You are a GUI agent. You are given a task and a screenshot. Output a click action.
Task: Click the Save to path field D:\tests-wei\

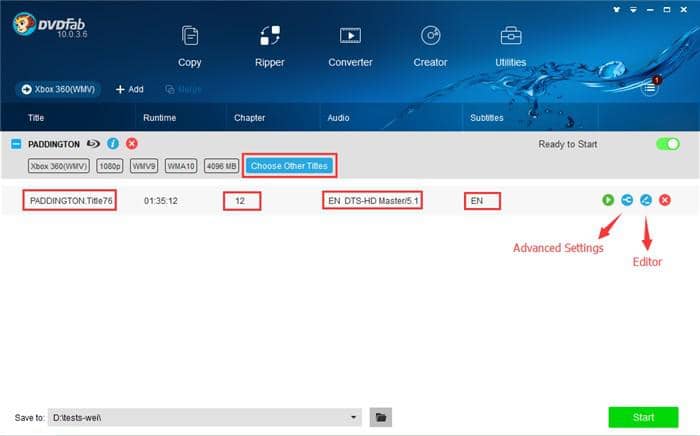(204, 417)
